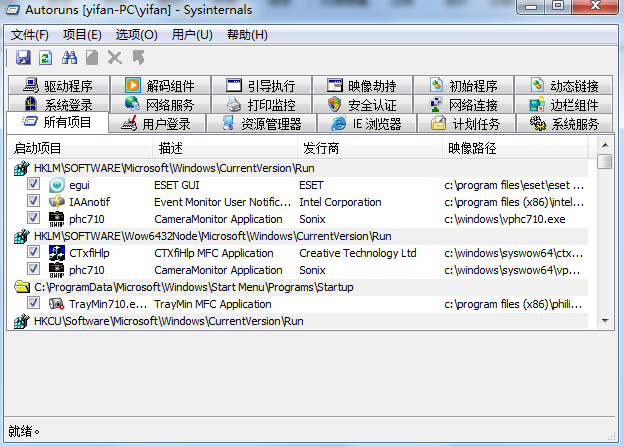Viewport: 624px width, 447px height.
Task: Click registry icon beside HKCU Run key
Action: click(22, 321)
